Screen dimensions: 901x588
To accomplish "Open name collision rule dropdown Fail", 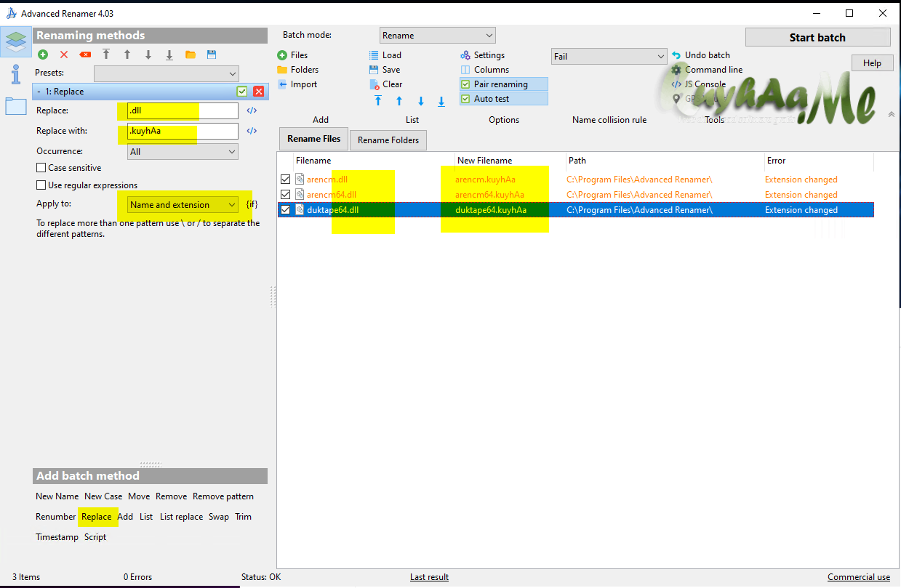I will tap(609, 57).
